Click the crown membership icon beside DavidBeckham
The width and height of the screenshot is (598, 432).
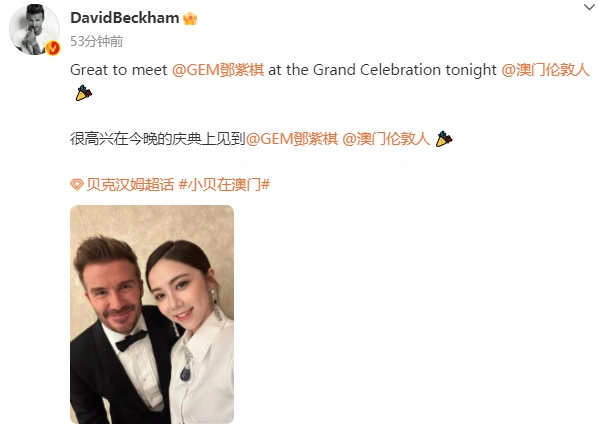190,18
